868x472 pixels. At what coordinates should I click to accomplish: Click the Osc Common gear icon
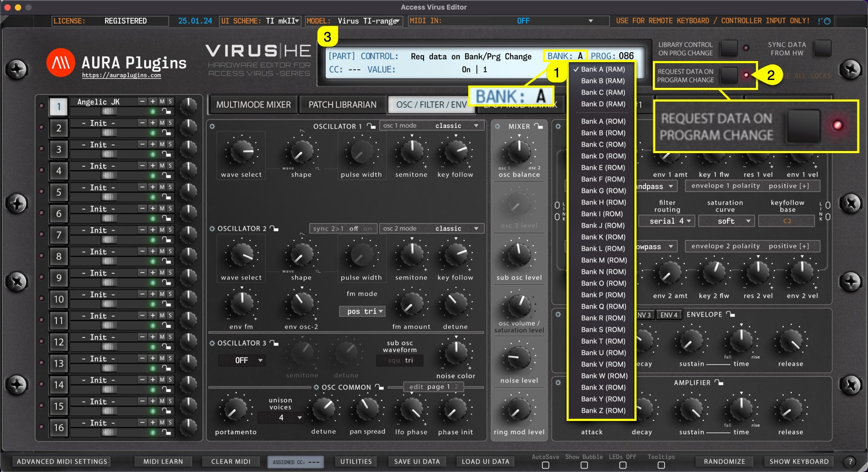coord(316,387)
